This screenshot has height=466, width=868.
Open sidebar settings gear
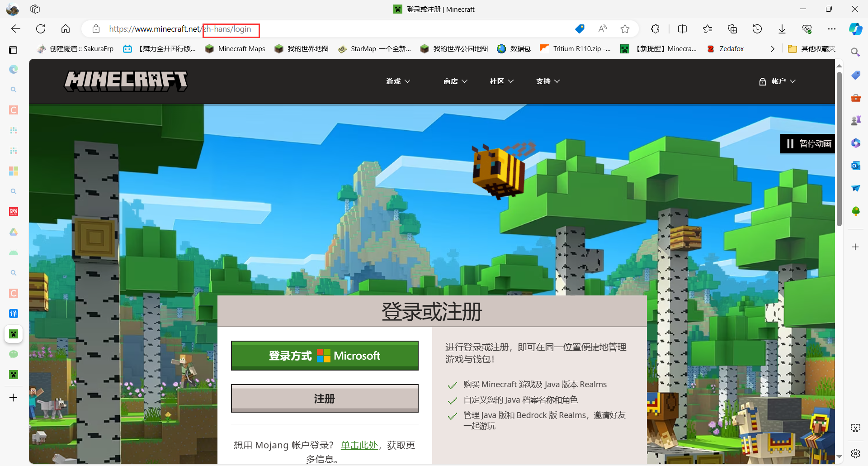[x=855, y=453]
